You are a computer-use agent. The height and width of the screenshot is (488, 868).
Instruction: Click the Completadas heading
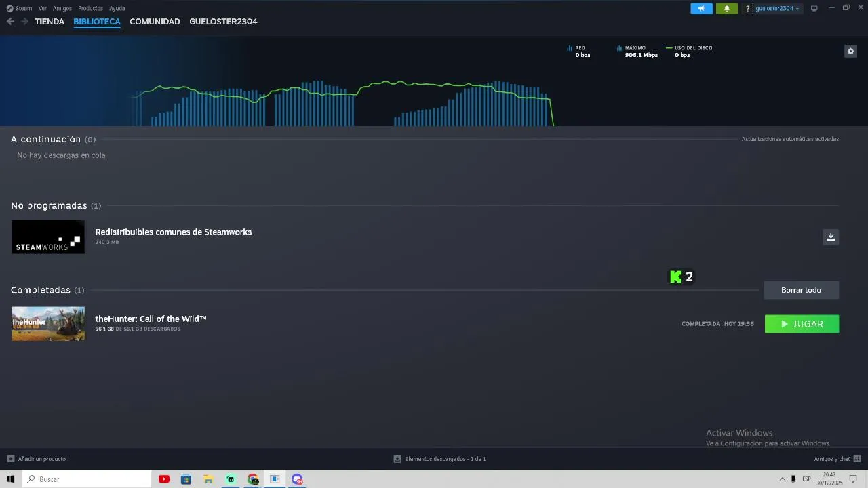[41, 290]
